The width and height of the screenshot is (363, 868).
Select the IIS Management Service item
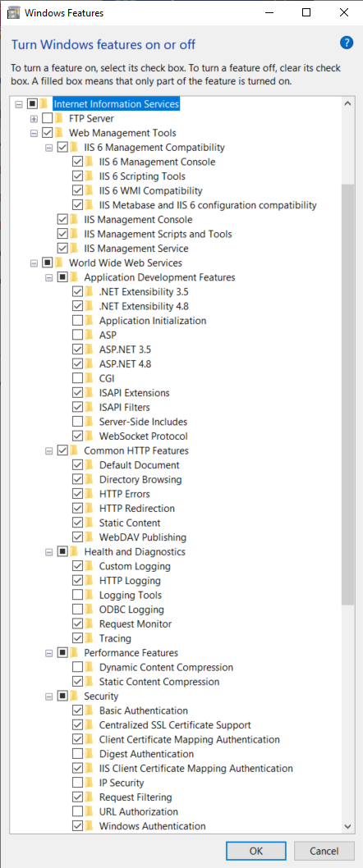coord(136,249)
